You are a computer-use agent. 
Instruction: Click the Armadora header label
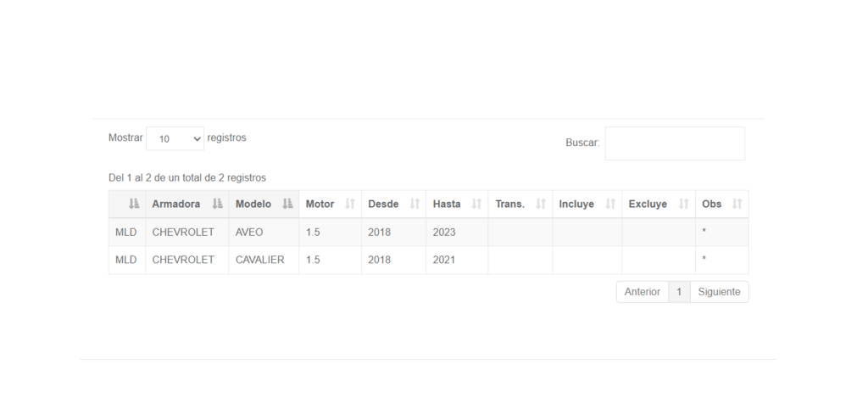176,204
